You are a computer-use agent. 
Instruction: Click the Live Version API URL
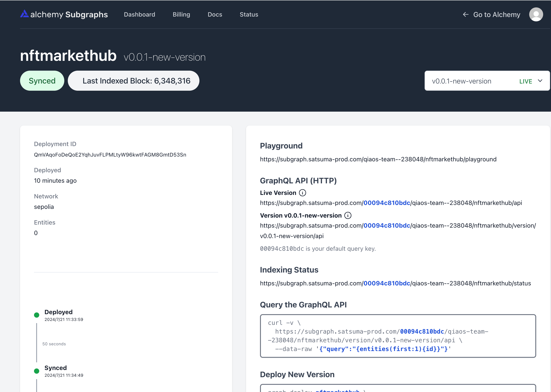point(391,203)
